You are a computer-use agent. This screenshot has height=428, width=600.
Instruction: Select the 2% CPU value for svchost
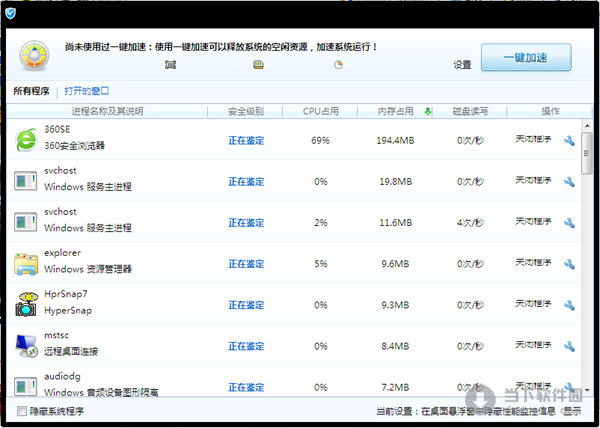click(321, 223)
